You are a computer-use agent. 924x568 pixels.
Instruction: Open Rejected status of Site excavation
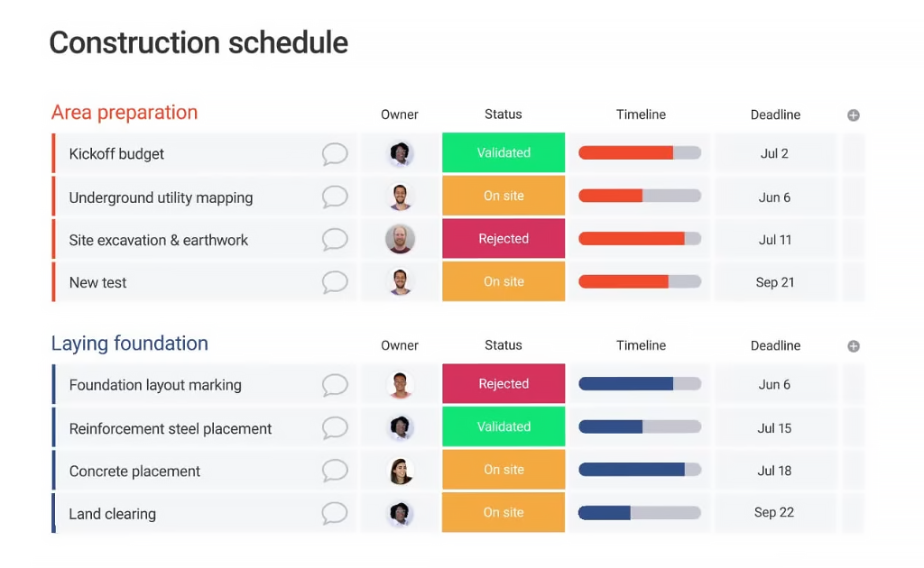pyautogui.click(x=504, y=238)
